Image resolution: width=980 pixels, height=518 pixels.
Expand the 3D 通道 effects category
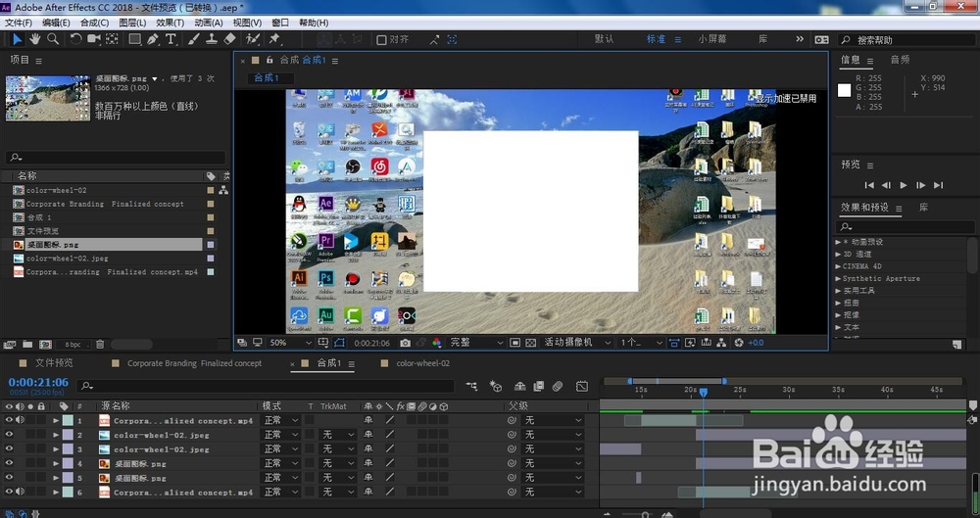coord(839,255)
